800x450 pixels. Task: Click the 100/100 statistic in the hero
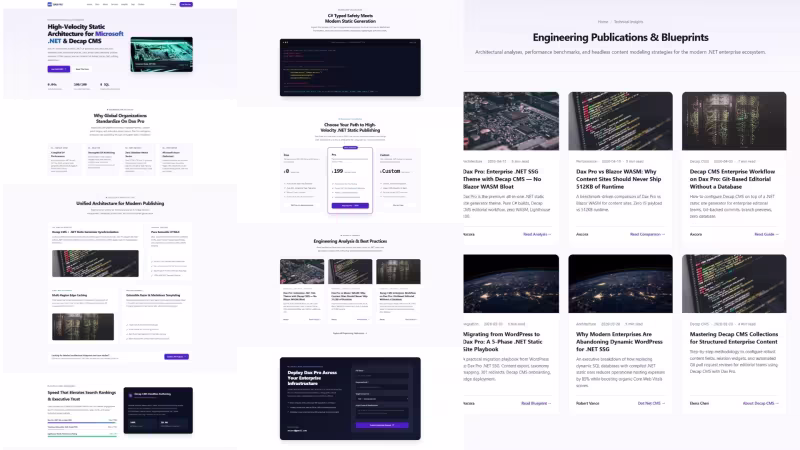coord(80,85)
